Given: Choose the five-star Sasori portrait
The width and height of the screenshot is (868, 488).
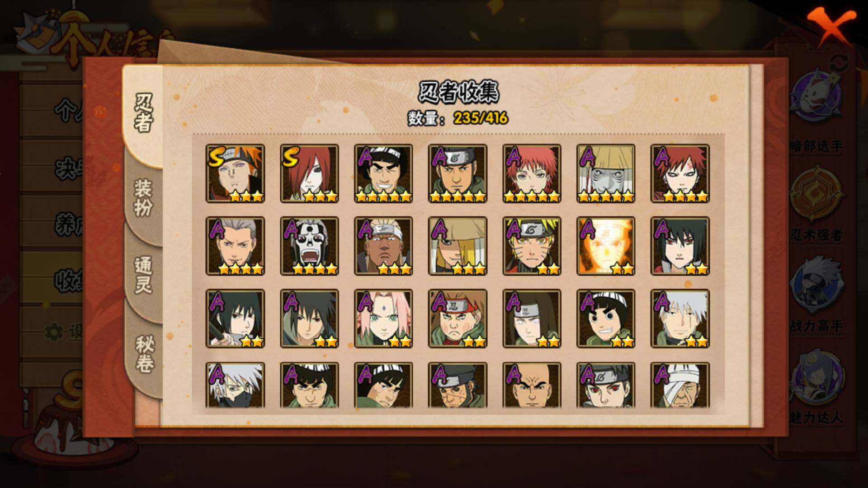Looking at the screenshot, I should (532, 174).
